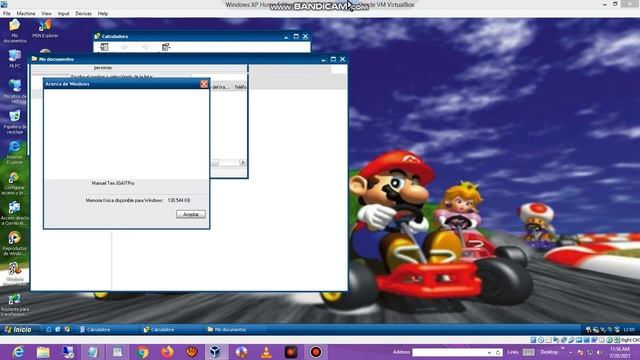Open VLC media player cone icon
The image size is (640, 360).
[x=266, y=352]
